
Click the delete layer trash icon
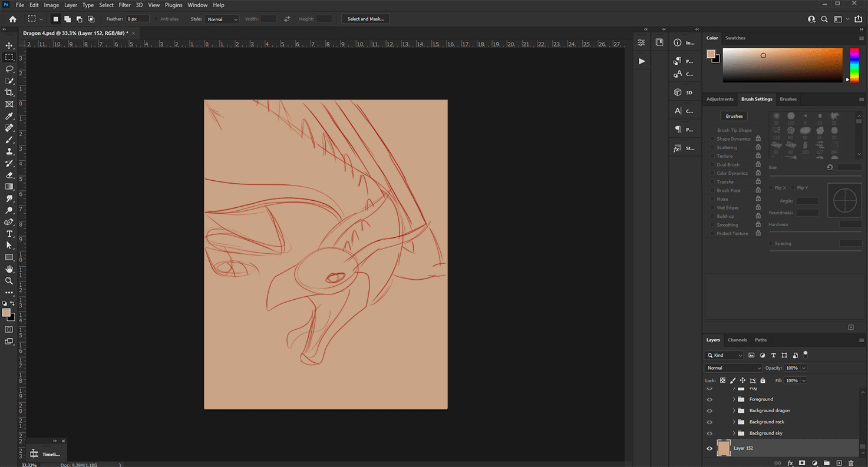[851, 463]
